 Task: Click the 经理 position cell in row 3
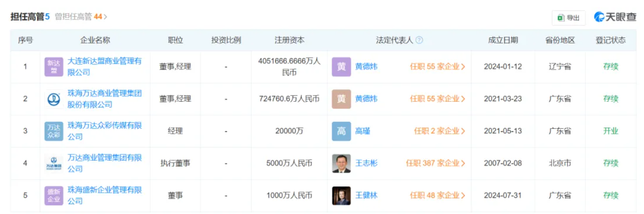coord(176,131)
